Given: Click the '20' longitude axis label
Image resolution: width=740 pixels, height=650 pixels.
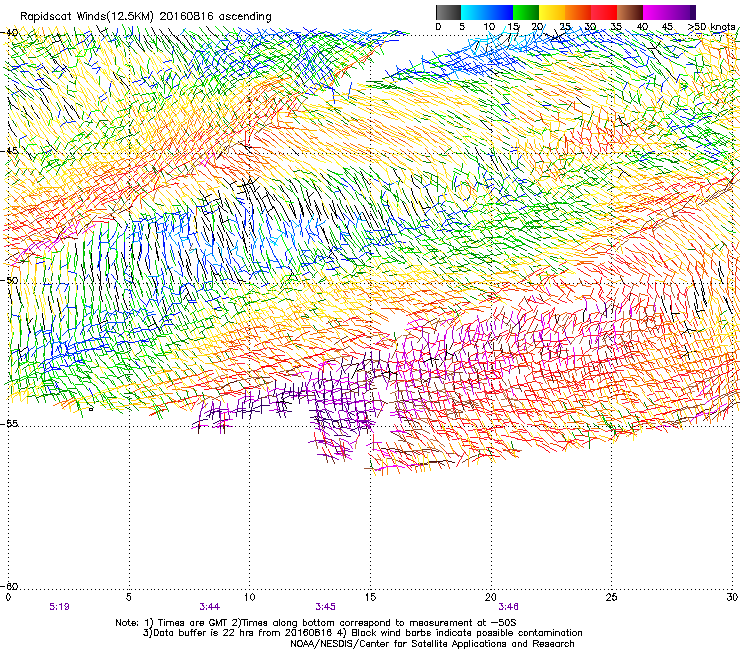Looking at the screenshot, I should [490, 598].
